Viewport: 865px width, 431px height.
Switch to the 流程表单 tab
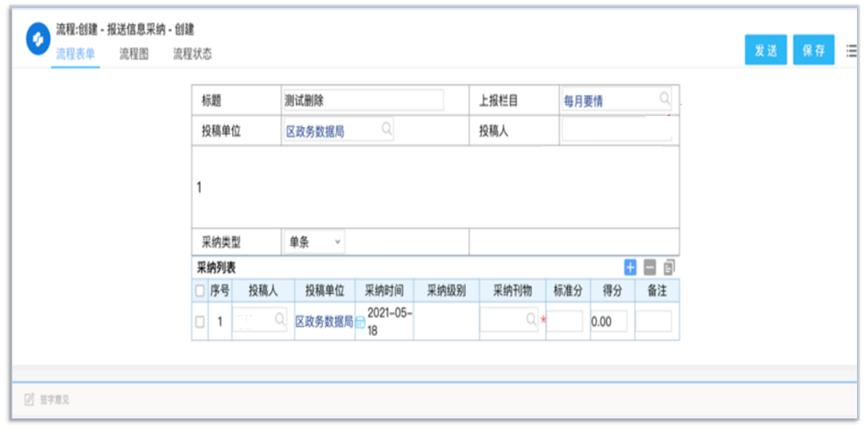pyautogui.click(x=76, y=54)
